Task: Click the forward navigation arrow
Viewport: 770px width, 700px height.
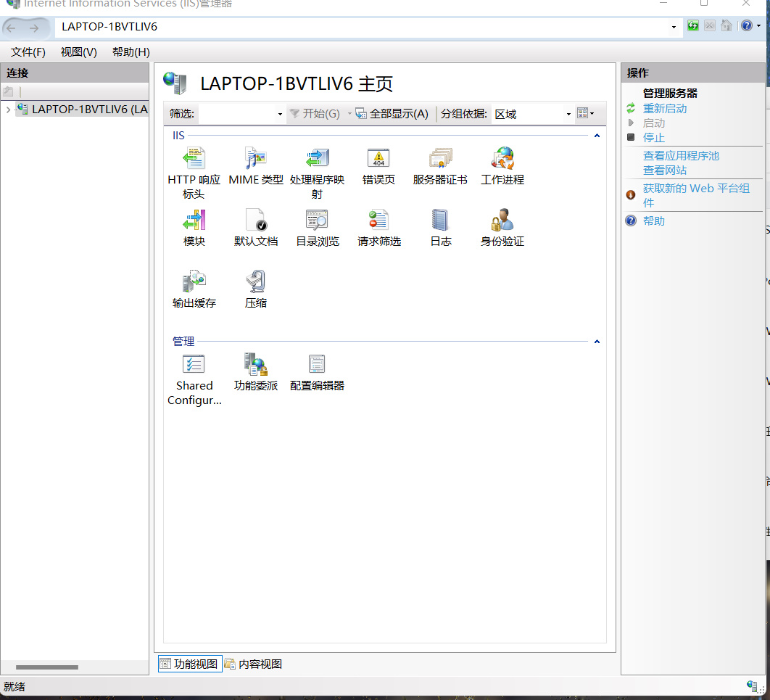Action: click(x=34, y=28)
